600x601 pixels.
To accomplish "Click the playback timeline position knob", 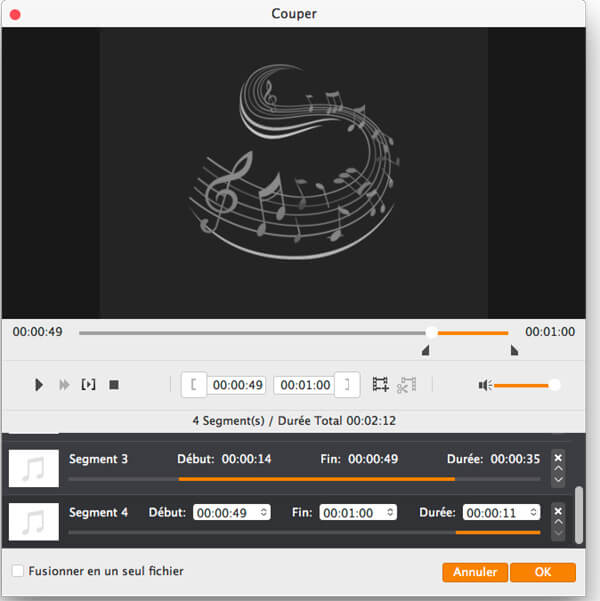I will pyautogui.click(x=431, y=332).
